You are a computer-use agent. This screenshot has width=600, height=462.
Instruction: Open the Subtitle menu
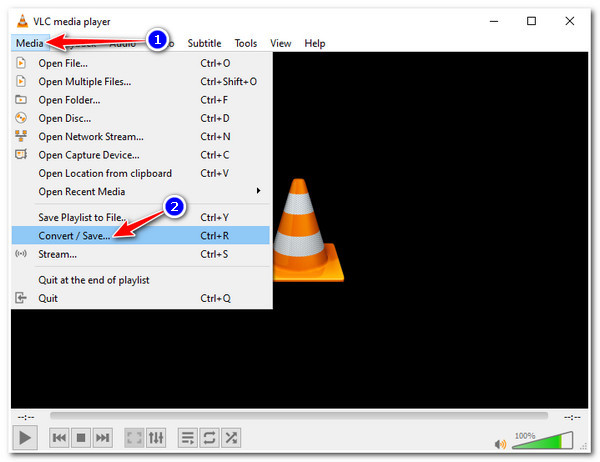204,43
